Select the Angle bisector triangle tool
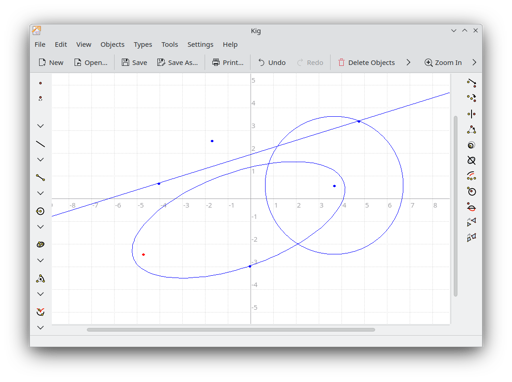Viewport: 512px width, 382px height. tap(40, 278)
